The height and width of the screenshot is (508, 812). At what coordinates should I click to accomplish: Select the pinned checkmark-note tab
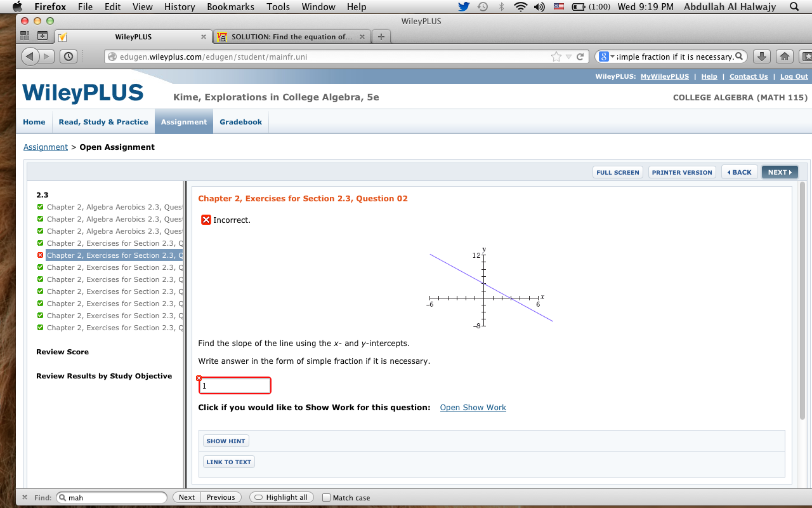63,37
